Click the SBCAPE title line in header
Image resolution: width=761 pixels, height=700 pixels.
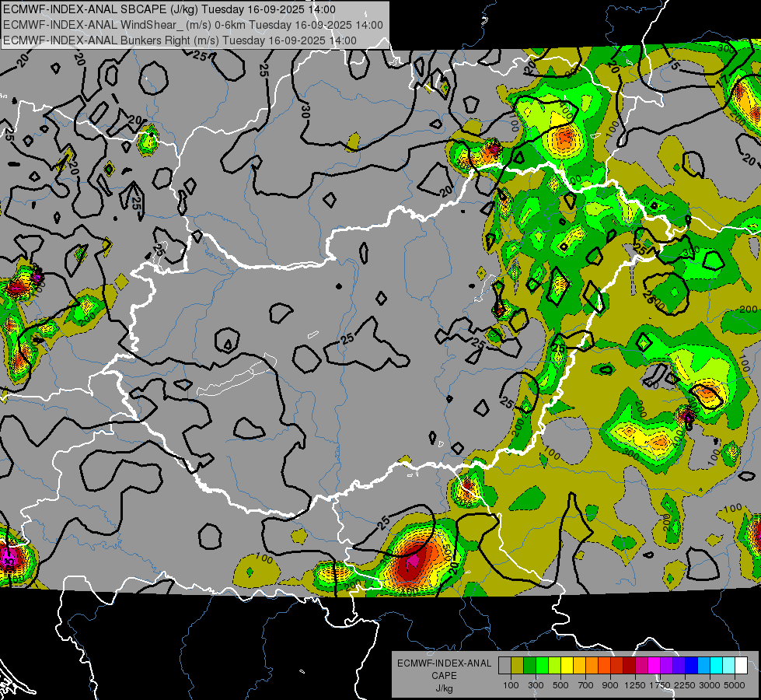coord(169,9)
